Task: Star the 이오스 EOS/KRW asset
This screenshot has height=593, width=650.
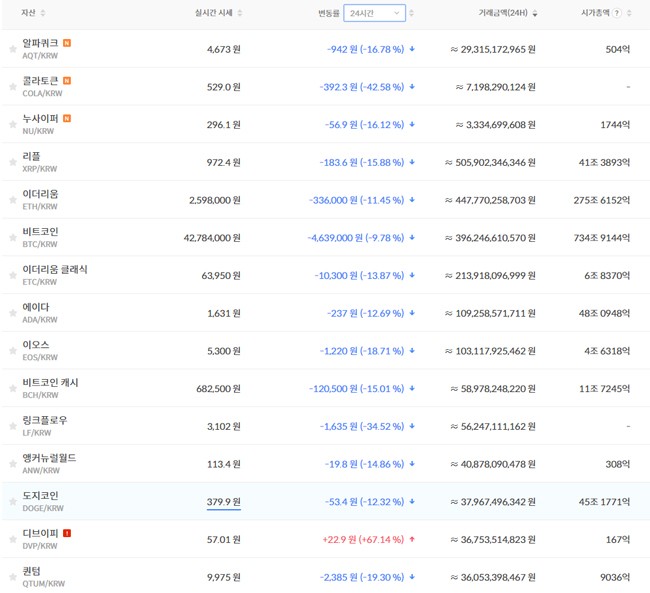Action: (13, 351)
